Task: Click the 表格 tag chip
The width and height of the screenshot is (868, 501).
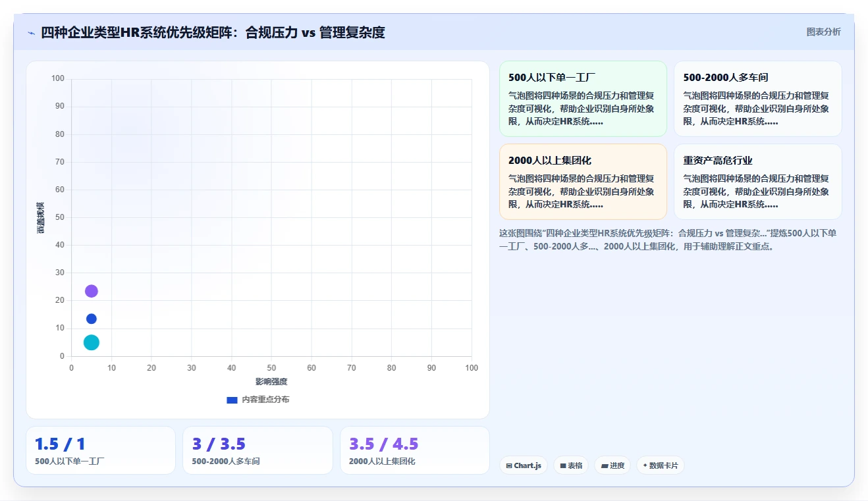Action: pos(571,465)
